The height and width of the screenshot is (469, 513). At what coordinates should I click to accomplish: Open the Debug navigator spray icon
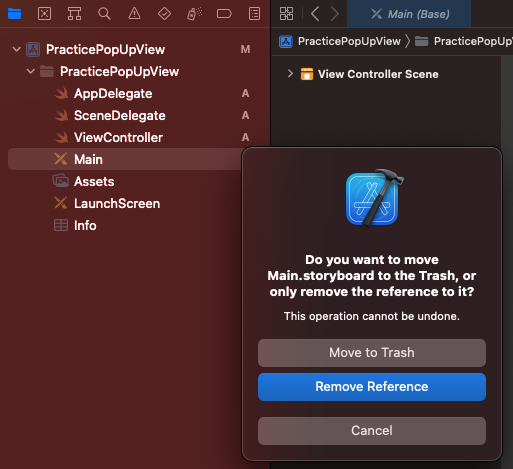pos(194,14)
